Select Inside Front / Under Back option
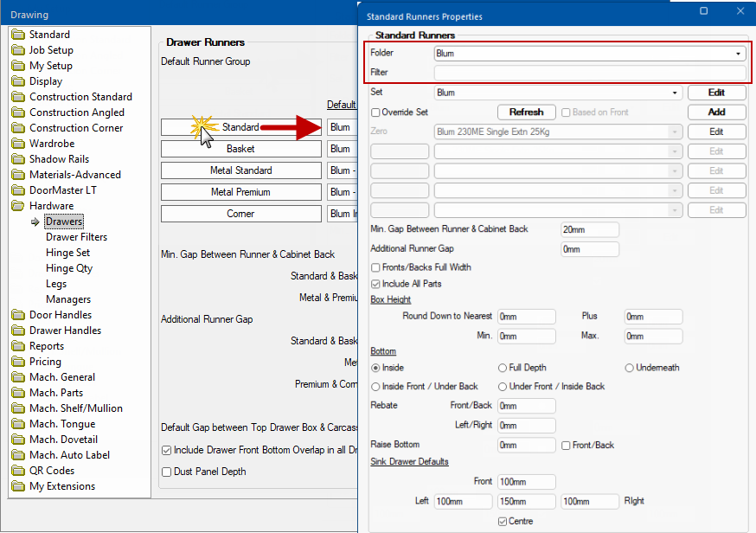756x533 pixels. click(x=375, y=387)
